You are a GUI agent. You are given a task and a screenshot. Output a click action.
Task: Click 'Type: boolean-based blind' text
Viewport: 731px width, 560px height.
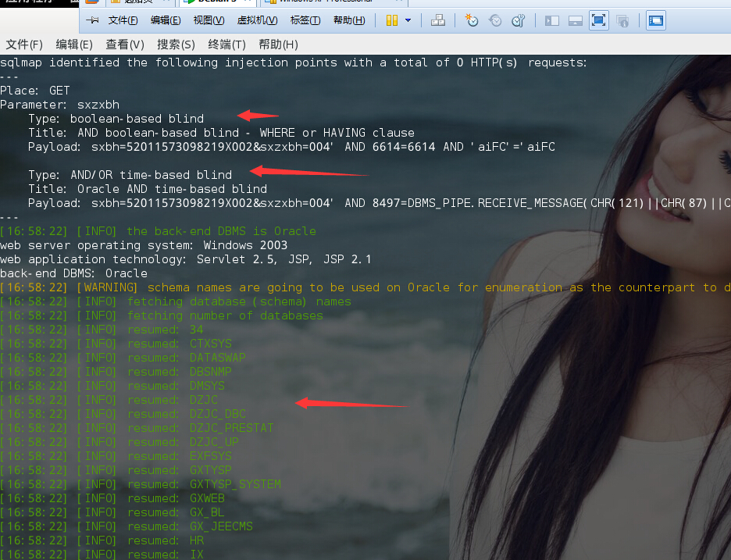[x=116, y=119]
